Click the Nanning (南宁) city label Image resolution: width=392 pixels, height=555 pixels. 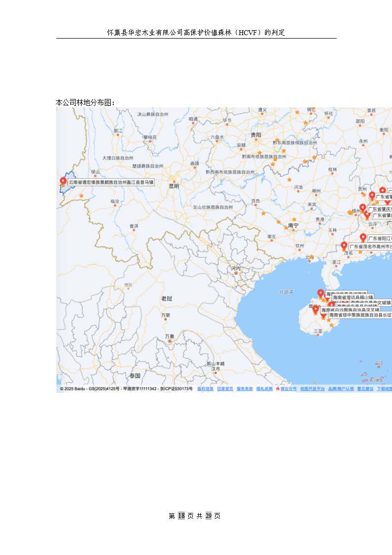pos(294,226)
